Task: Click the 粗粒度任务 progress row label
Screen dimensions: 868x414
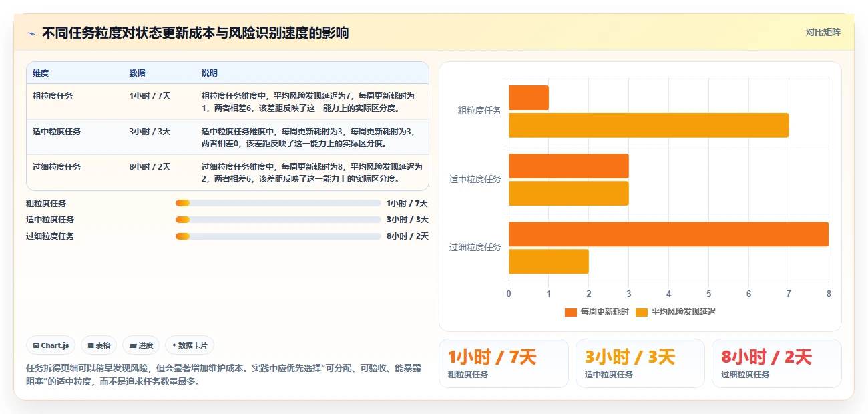Action: point(46,203)
